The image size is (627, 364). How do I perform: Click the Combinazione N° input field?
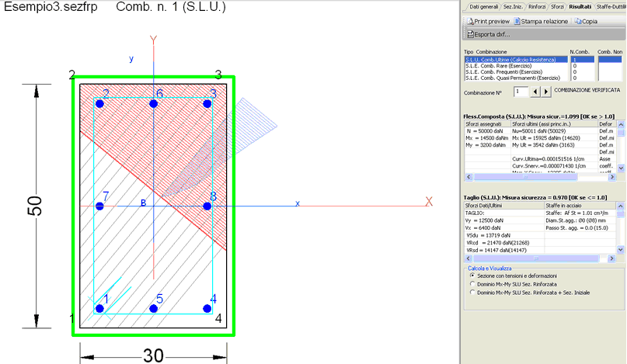pyautogui.click(x=521, y=92)
